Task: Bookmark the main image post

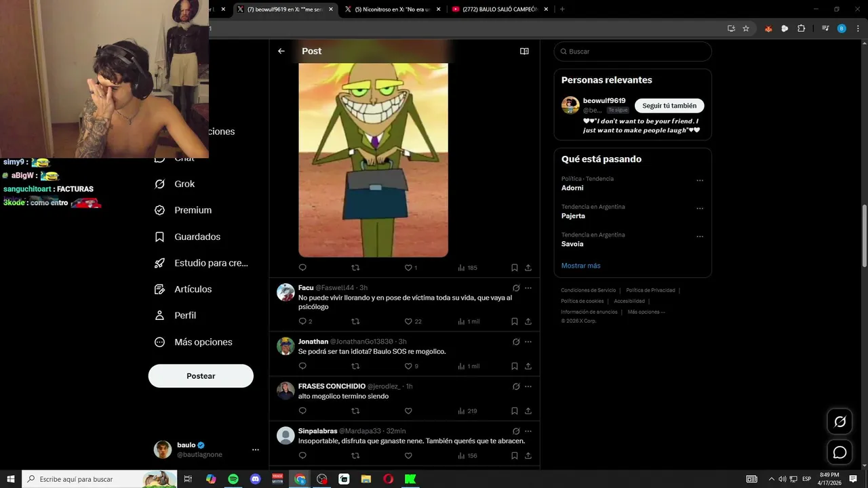Action: (515, 268)
